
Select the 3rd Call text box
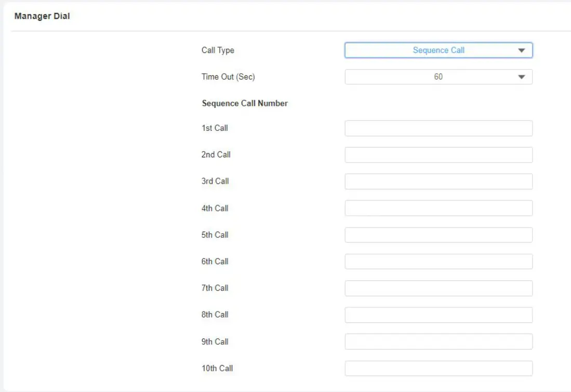pyautogui.click(x=439, y=181)
